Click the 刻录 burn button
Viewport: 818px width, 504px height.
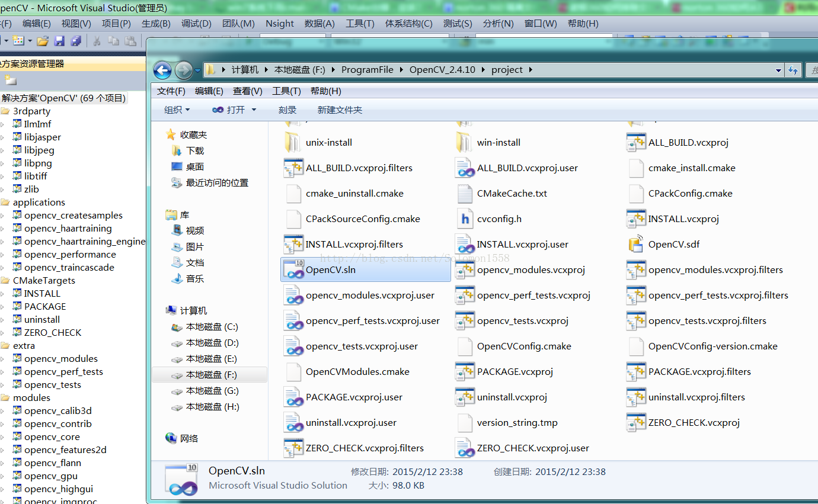pos(287,110)
